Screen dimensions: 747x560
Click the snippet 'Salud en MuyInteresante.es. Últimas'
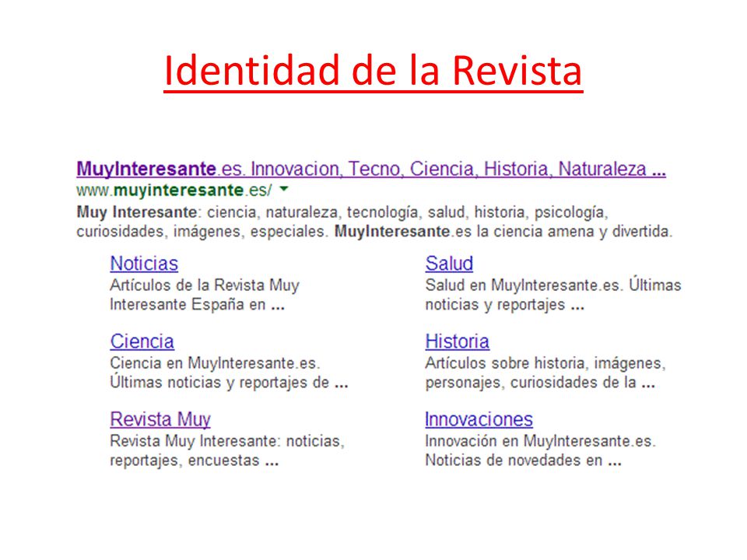tap(553, 285)
